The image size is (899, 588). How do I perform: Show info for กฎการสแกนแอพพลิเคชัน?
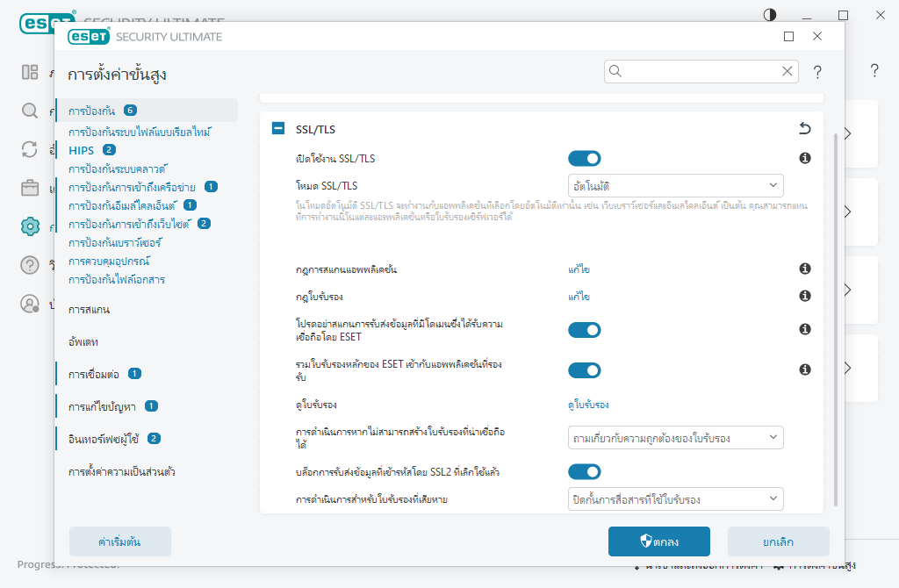click(x=805, y=269)
